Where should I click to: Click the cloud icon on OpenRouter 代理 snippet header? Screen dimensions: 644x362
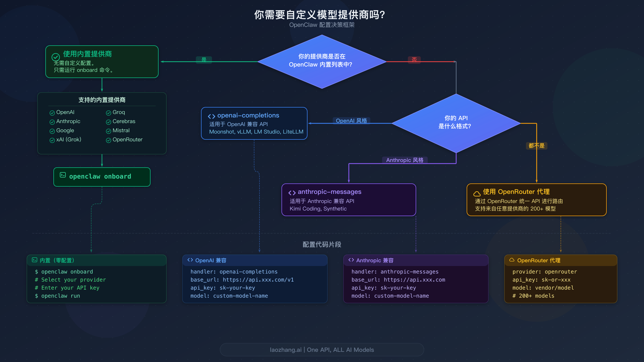(x=511, y=260)
